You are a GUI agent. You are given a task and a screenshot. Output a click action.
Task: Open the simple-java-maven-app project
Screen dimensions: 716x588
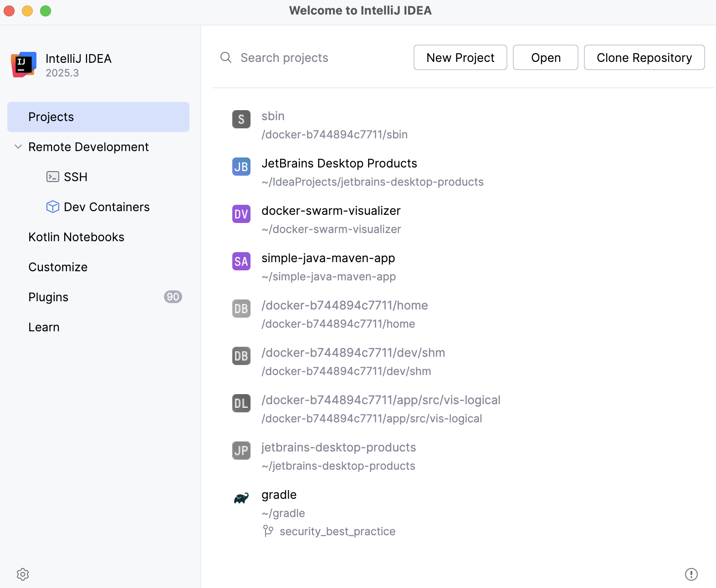click(x=328, y=258)
